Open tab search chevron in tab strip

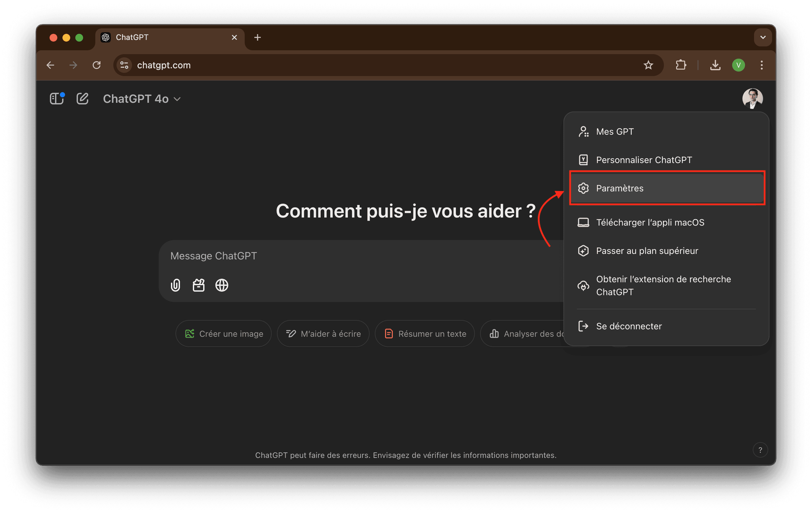(x=763, y=37)
